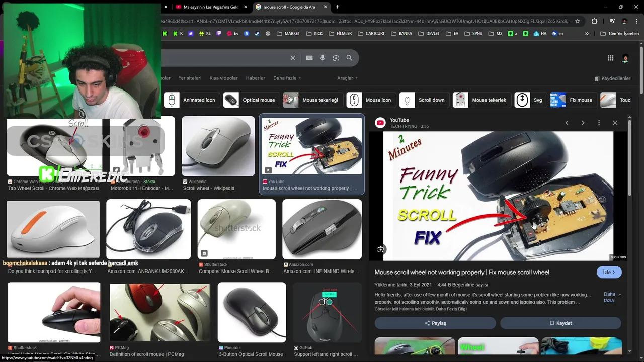The width and height of the screenshot is (644, 362).
Task: Open the KICK bookmarks folder
Action: pyautogui.click(x=314, y=34)
